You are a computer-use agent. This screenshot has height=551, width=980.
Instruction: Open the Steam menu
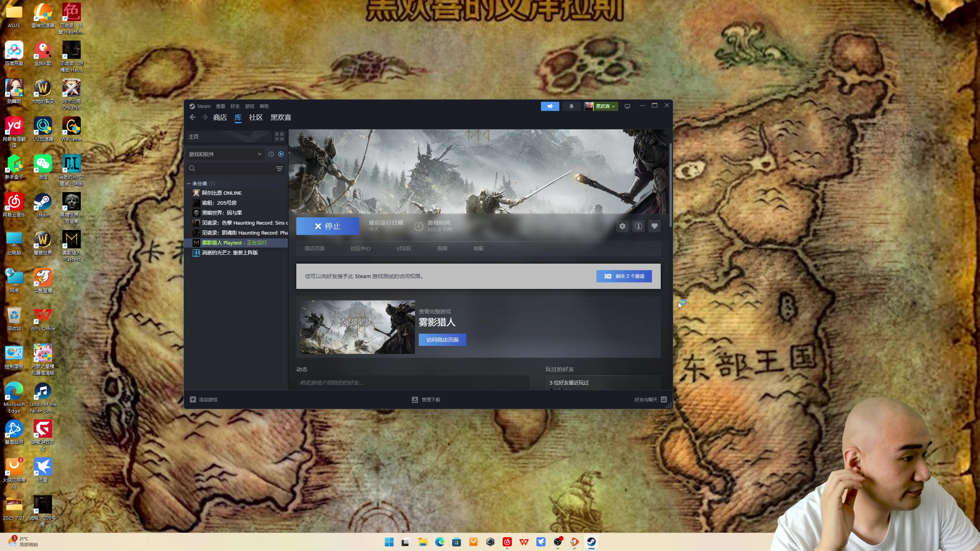[204, 106]
